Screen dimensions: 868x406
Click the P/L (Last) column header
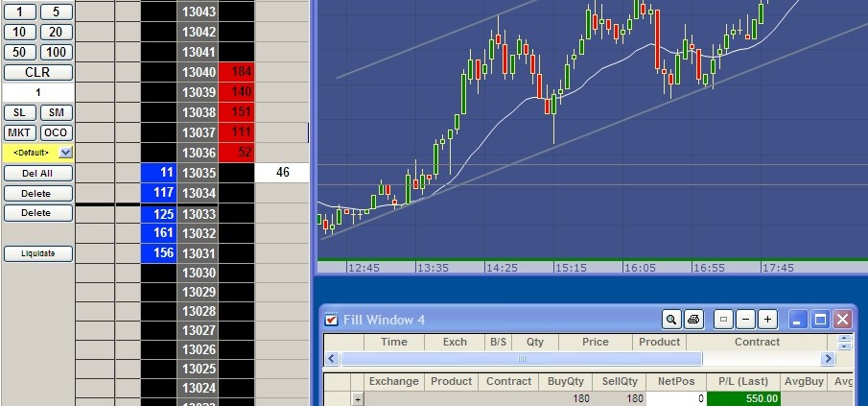[742, 381]
